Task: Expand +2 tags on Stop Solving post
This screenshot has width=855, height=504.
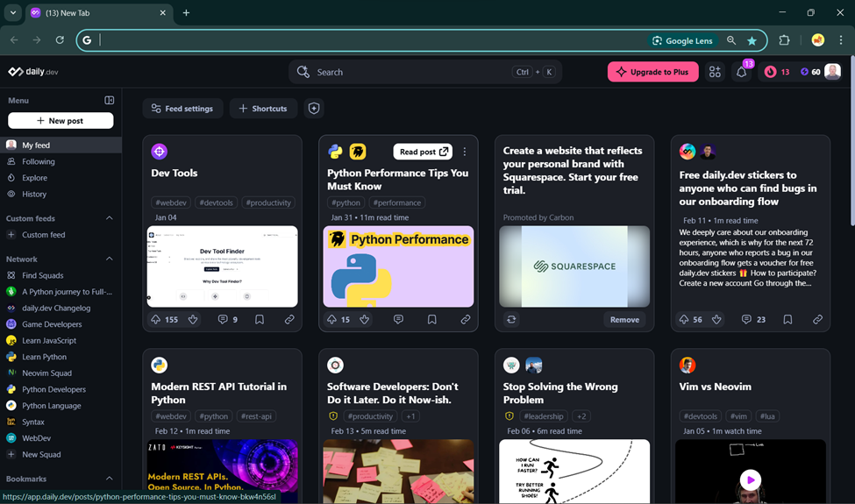Action: [581, 416]
